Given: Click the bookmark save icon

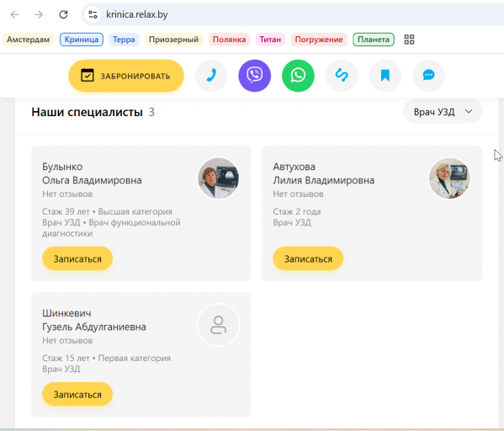Looking at the screenshot, I should 385,76.
